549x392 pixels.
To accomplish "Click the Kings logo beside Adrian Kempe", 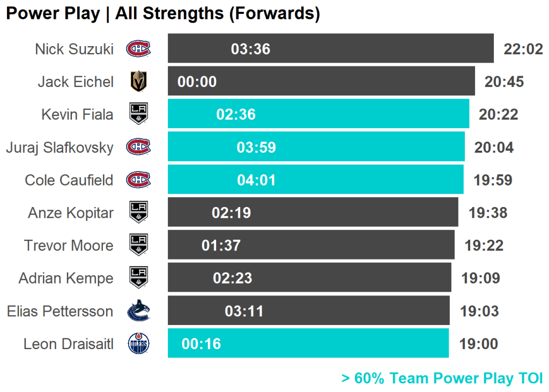I will (x=138, y=278).
